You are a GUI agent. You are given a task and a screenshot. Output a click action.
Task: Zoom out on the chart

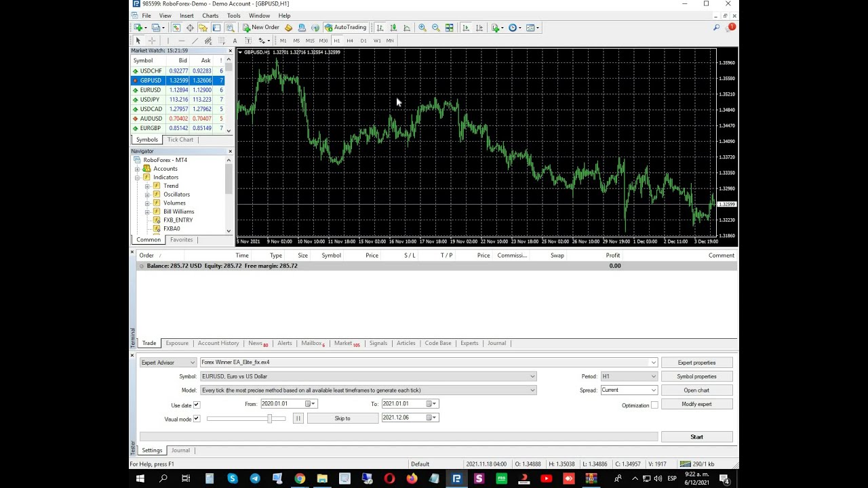[436, 28]
